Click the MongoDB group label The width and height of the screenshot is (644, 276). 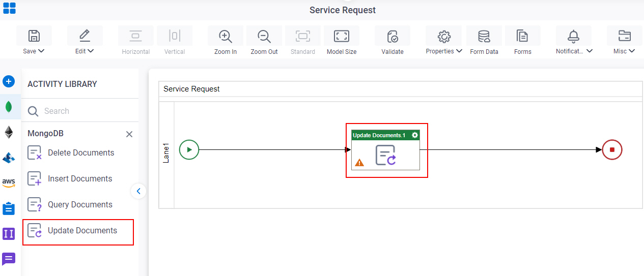pos(45,134)
